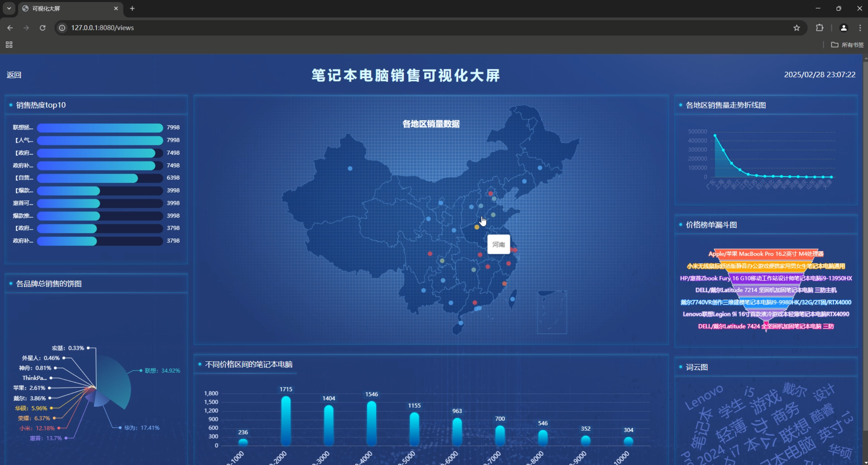Click the 戴尔 3.86% pie label
Image resolution: width=868 pixels, height=465 pixels.
(x=30, y=399)
